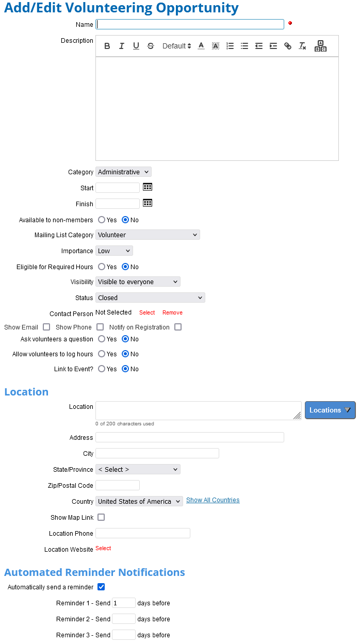The image size is (359, 644).
Task: Select Yes for Eligible for Required Hours
Action: 102,267
